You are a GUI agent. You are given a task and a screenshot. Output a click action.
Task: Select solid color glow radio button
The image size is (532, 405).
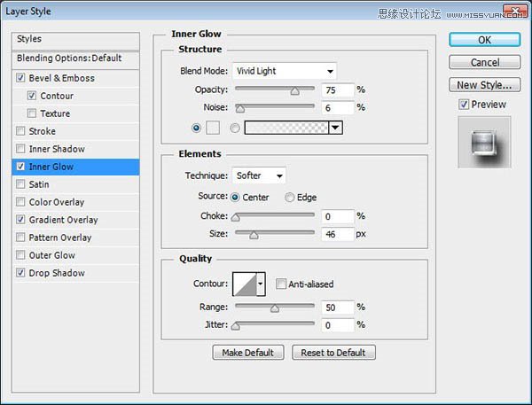tap(196, 128)
